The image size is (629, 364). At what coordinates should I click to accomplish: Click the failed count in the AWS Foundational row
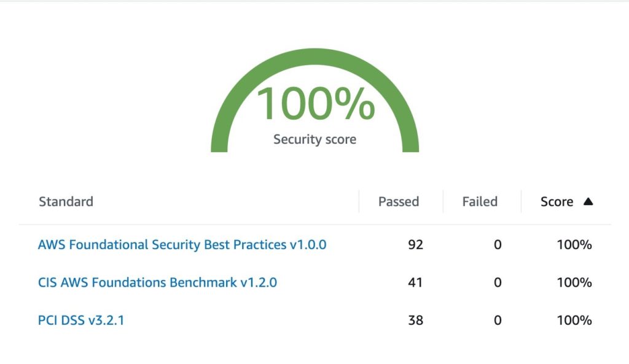pyautogui.click(x=498, y=245)
